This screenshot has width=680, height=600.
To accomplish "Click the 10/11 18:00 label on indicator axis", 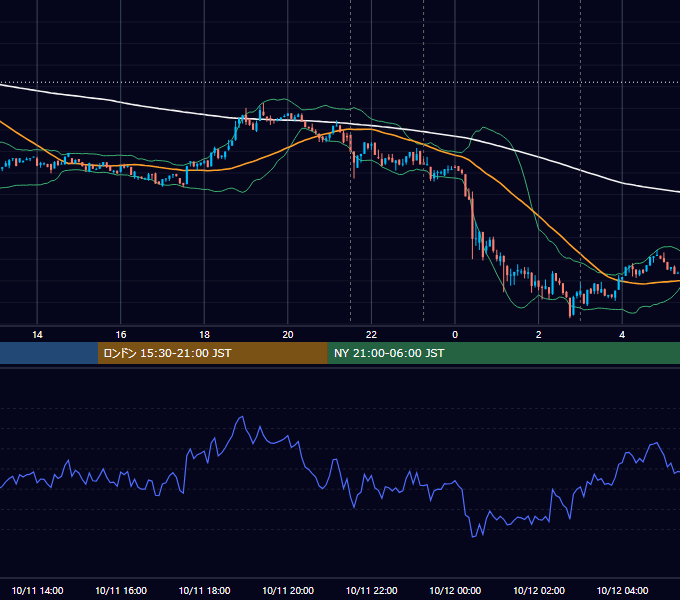I will (x=204, y=590).
